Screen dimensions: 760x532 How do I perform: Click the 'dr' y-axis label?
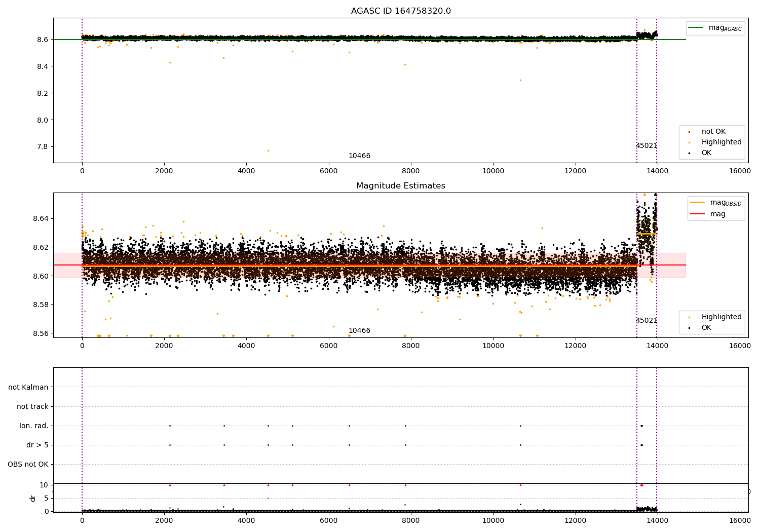tap(33, 498)
